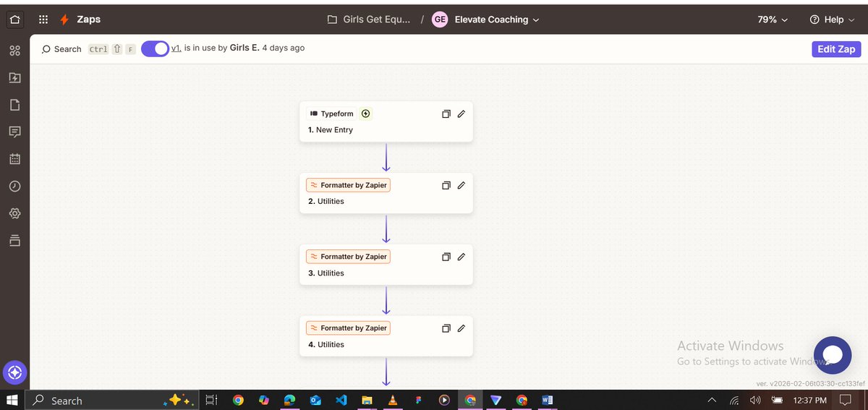Screen dimensions: 868x410
Task: Launch Visual Studio Code from taskbar
Action: 341,400
